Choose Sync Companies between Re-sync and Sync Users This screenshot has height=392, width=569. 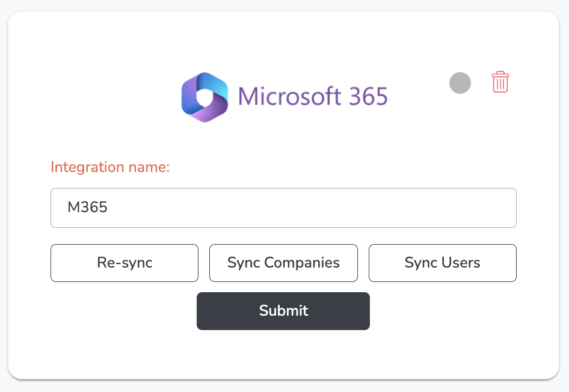[x=283, y=263]
